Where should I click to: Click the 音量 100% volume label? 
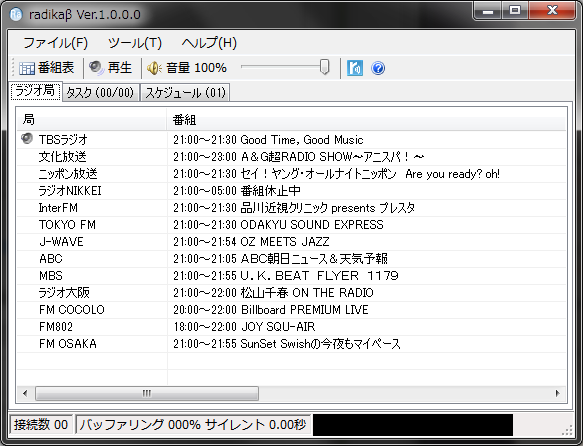pos(196,68)
